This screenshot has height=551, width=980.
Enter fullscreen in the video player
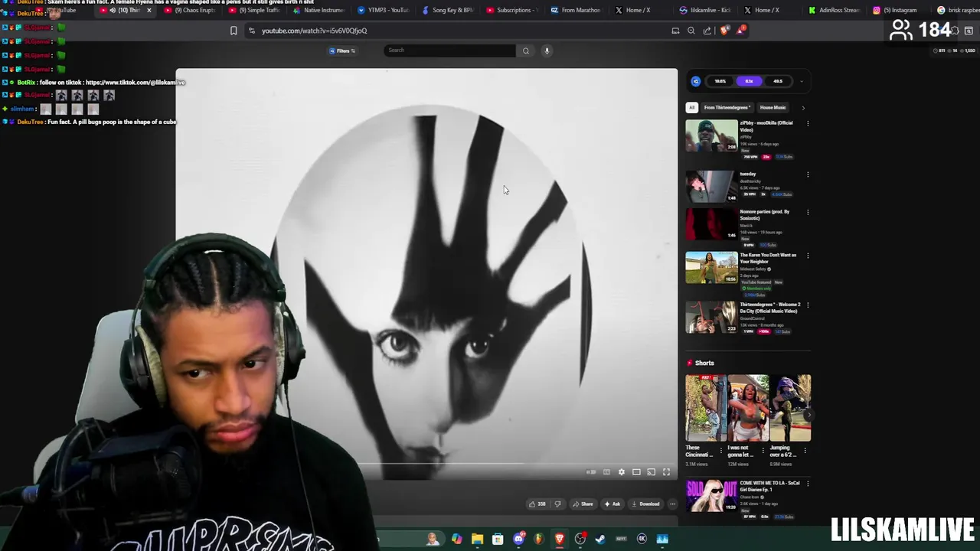pos(666,472)
